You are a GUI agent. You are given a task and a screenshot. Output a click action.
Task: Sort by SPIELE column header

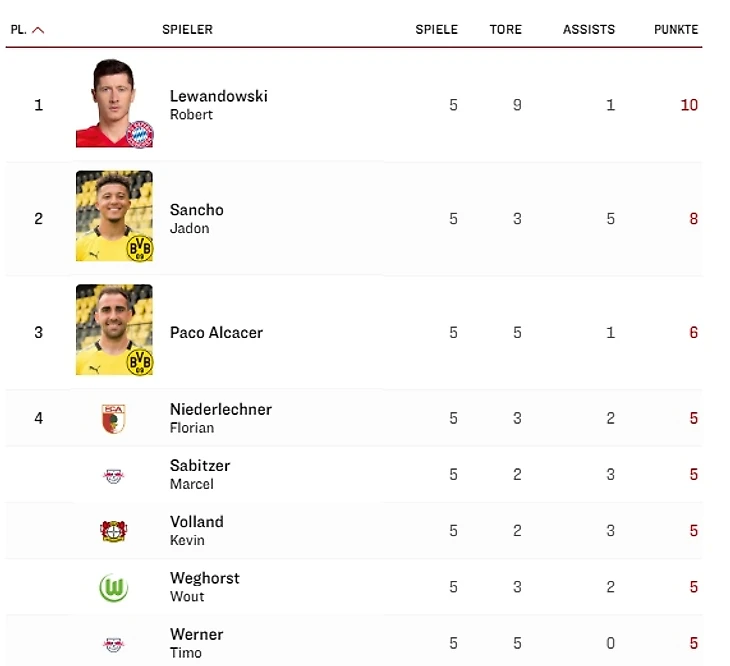(437, 30)
